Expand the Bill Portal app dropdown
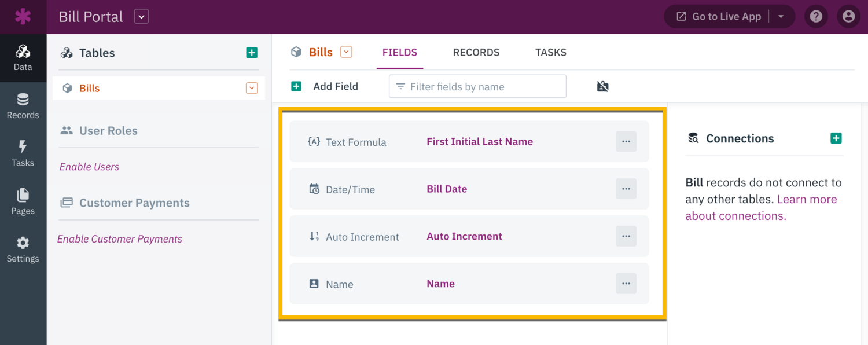 [x=141, y=17]
